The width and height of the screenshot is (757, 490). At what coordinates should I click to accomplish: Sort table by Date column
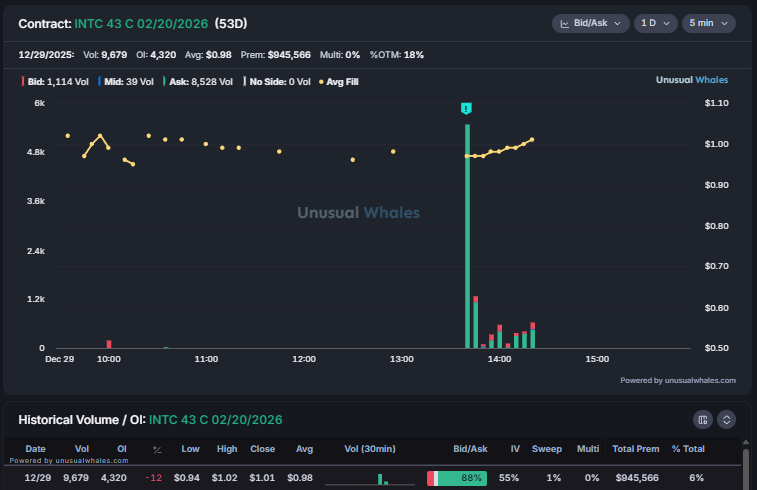coord(35,449)
